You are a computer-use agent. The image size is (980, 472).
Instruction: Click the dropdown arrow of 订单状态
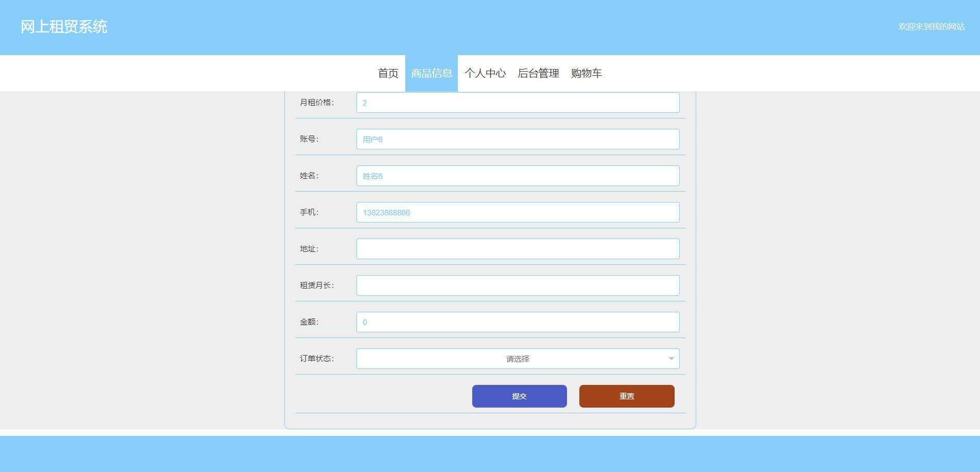[x=671, y=359]
